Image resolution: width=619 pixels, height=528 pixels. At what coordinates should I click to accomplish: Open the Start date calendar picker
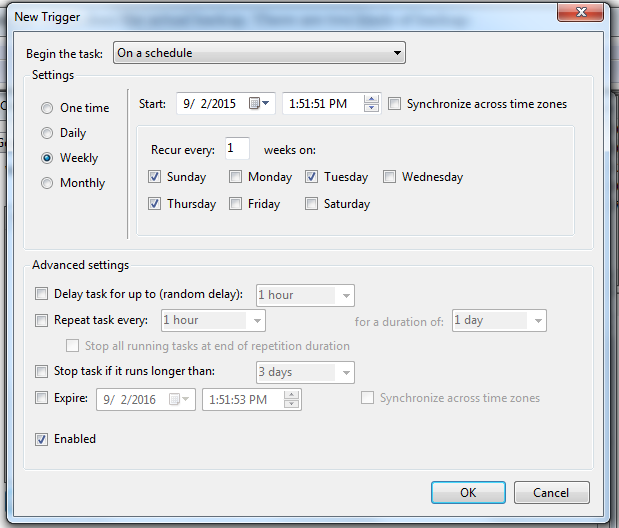(x=259, y=103)
